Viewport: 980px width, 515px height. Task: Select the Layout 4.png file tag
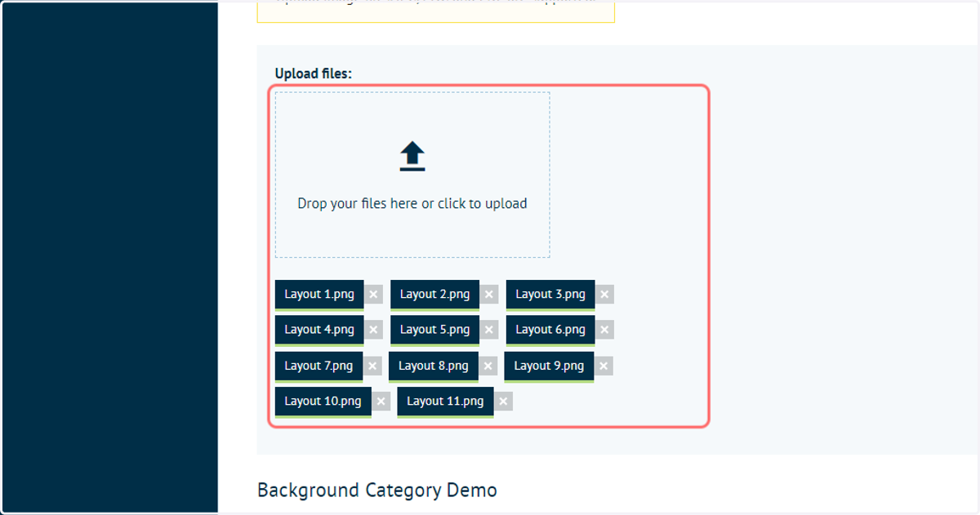click(319, 330)
